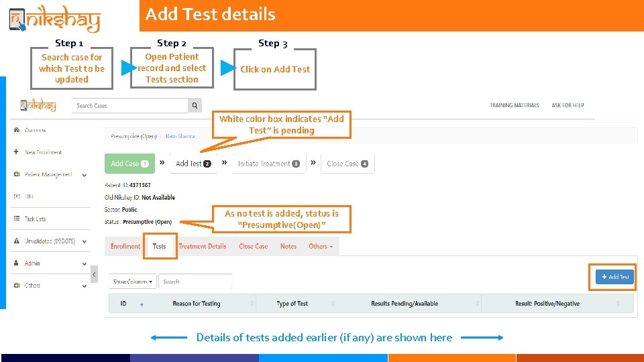The height and width of the screenshot is (362, 644).
Task: Click the search magnifier icon button
Action: [195, 105]
